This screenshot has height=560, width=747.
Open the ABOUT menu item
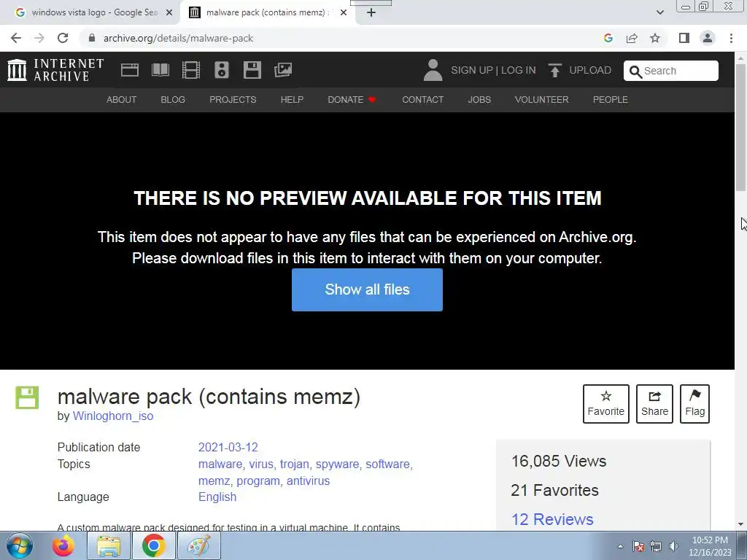(122, 99)
